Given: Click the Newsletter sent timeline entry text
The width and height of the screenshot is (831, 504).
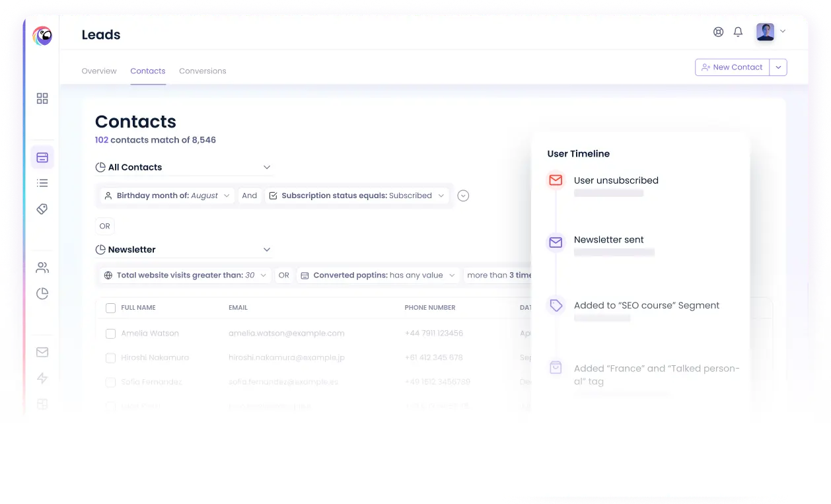Looking at the screenshot, I should 609,240.
